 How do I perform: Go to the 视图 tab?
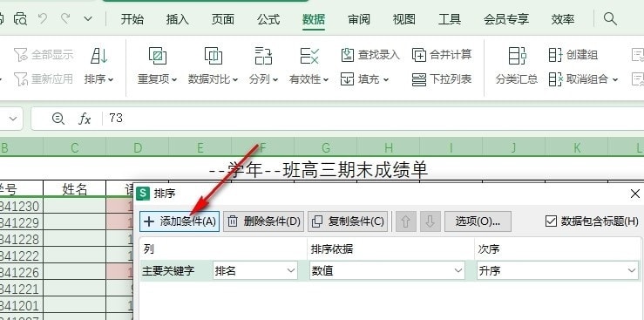point(403,19)
